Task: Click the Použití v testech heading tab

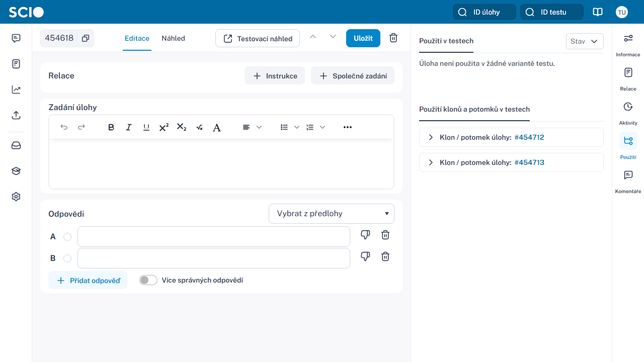Action: pos(446,41)
